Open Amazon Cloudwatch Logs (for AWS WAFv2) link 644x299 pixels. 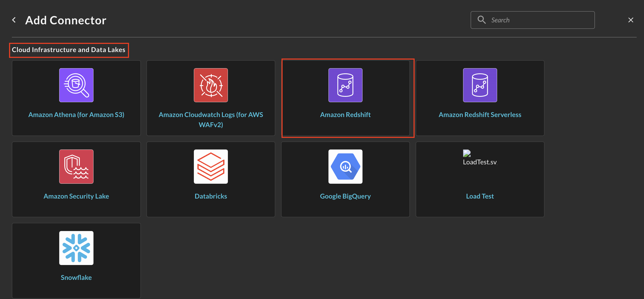(x=211, y=120)
